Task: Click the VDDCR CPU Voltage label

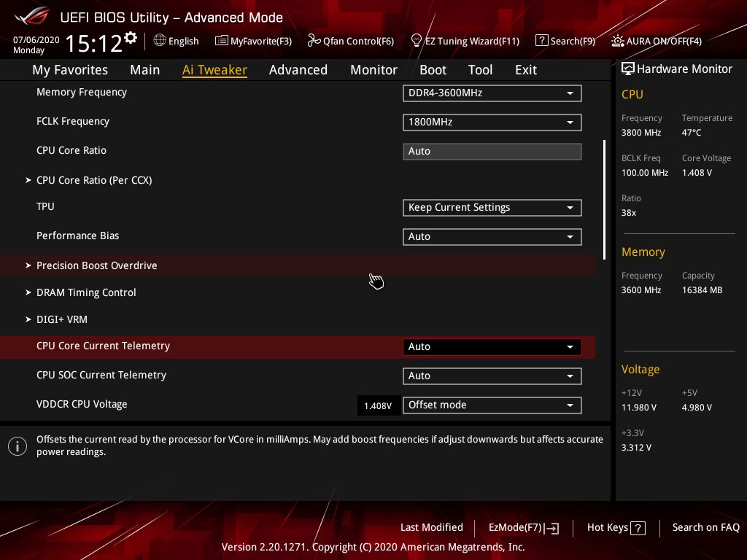Action: [82, 404]
